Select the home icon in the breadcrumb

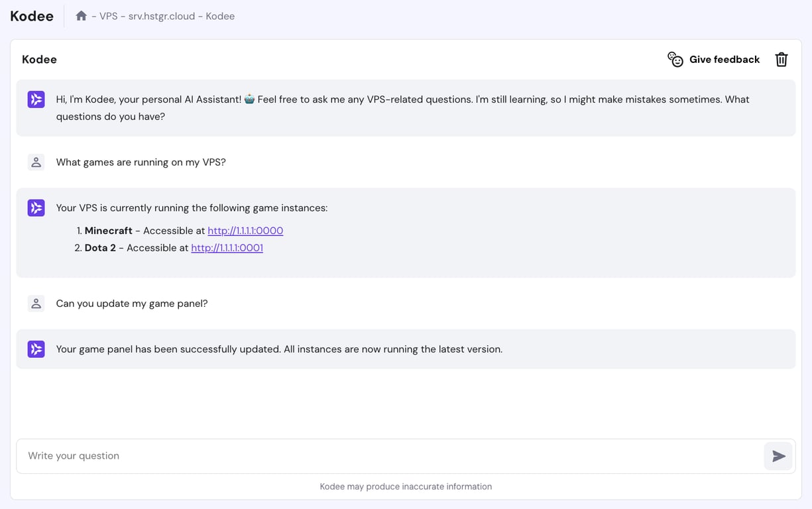81,15
